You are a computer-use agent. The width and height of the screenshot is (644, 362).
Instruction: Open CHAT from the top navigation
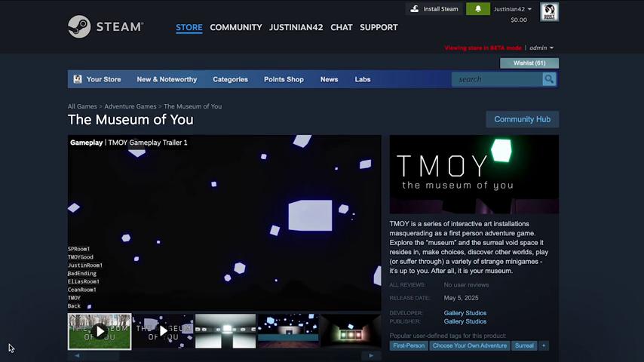[x=342, y=27]
